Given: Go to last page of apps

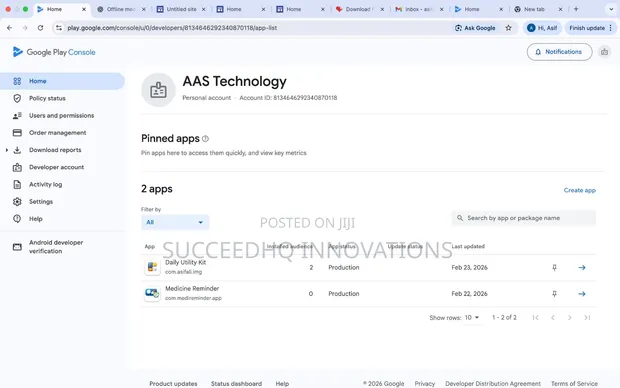Looking at the screenshot, I should pyautogui.click(x=587, y=318).
